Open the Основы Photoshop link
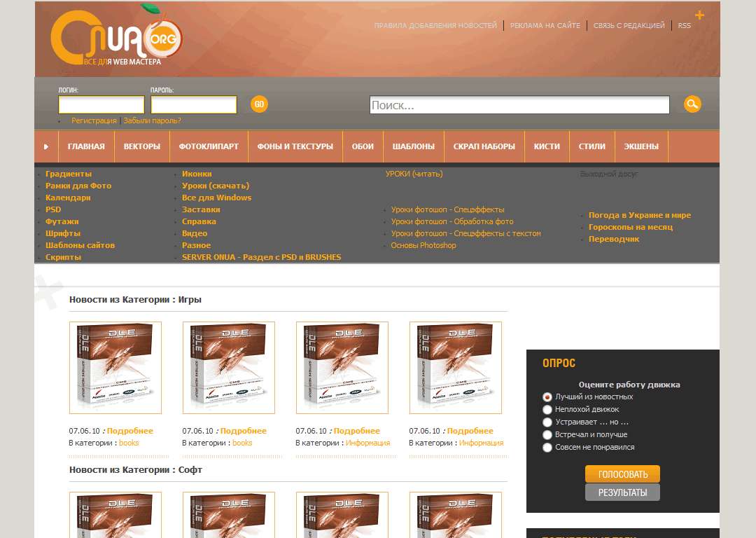 pyautogui.click(x=423, y=245)
